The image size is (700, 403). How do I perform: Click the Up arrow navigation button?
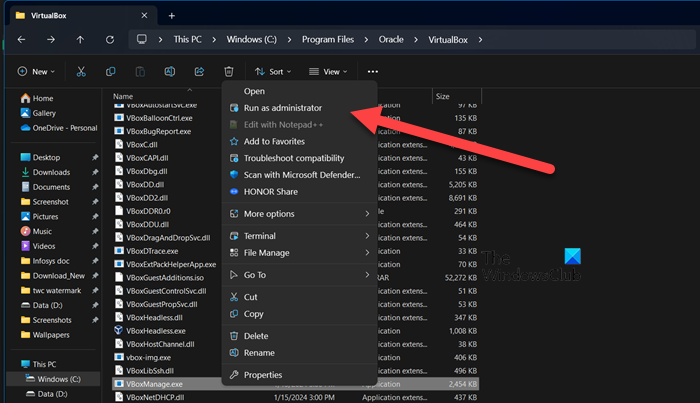click(80, 40)
